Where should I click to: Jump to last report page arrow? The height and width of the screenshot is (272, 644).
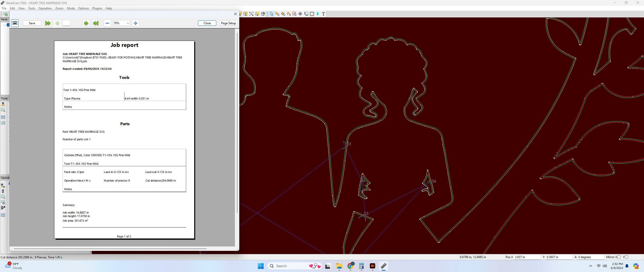tap(96, 23)
